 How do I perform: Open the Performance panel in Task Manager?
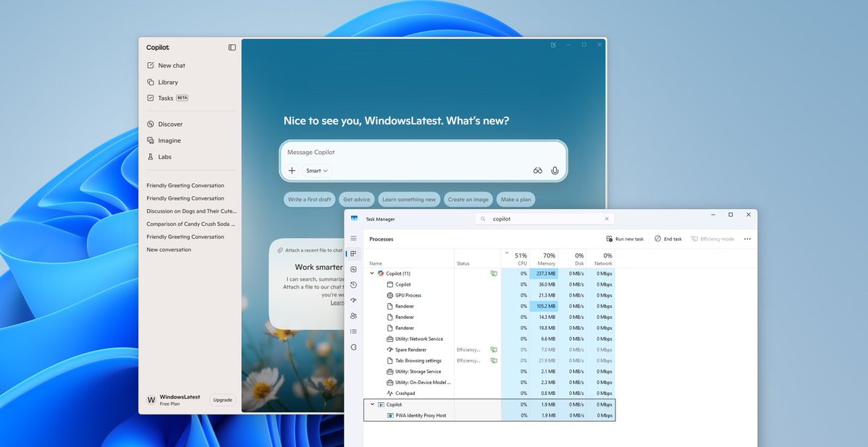353,269
